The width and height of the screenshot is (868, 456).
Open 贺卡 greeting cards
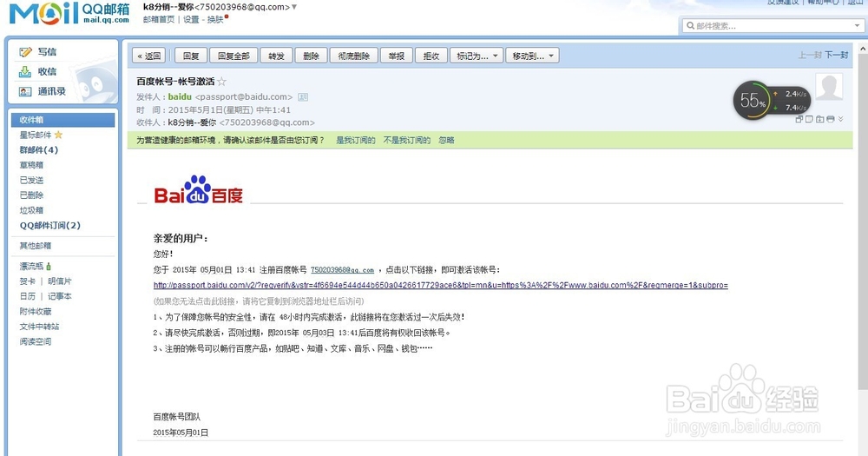point(28,281)
